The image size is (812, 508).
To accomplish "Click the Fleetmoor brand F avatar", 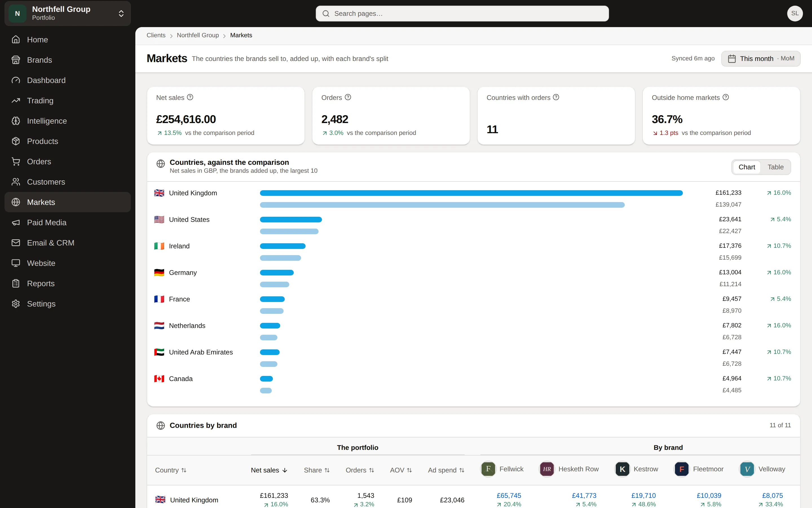I will coord(682,469).
